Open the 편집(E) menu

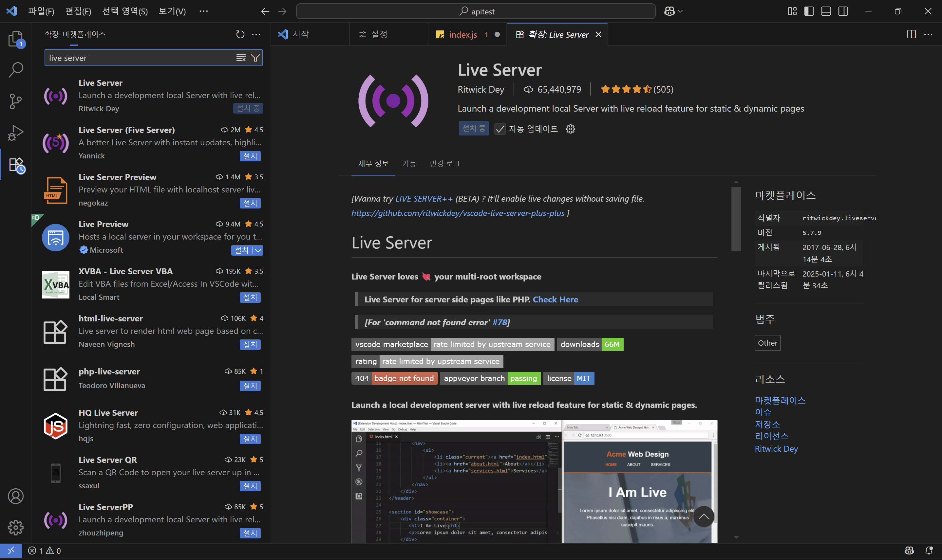pos(78,11)
